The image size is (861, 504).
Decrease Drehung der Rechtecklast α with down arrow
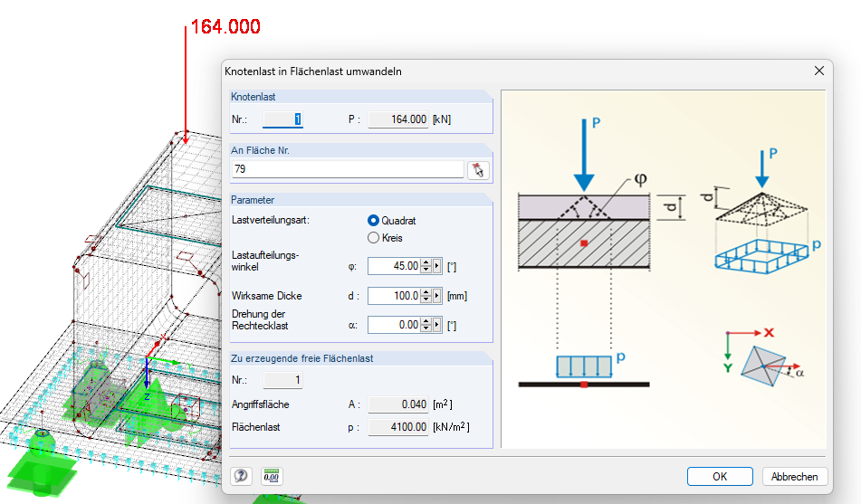(x=426, y=328)
